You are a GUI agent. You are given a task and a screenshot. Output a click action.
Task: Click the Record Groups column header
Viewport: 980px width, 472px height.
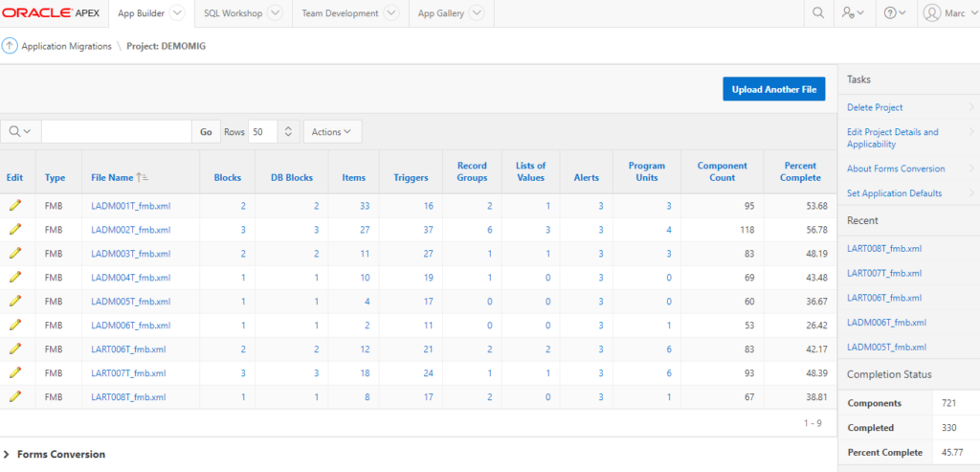coord(472,172)
